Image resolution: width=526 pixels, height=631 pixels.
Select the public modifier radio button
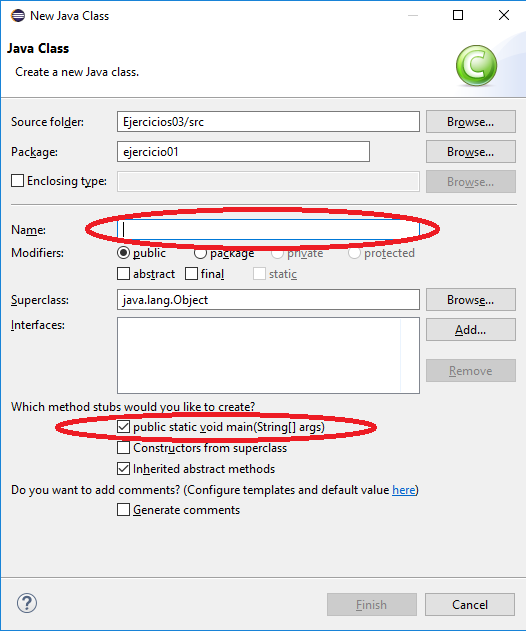click(x=124, y=253)
